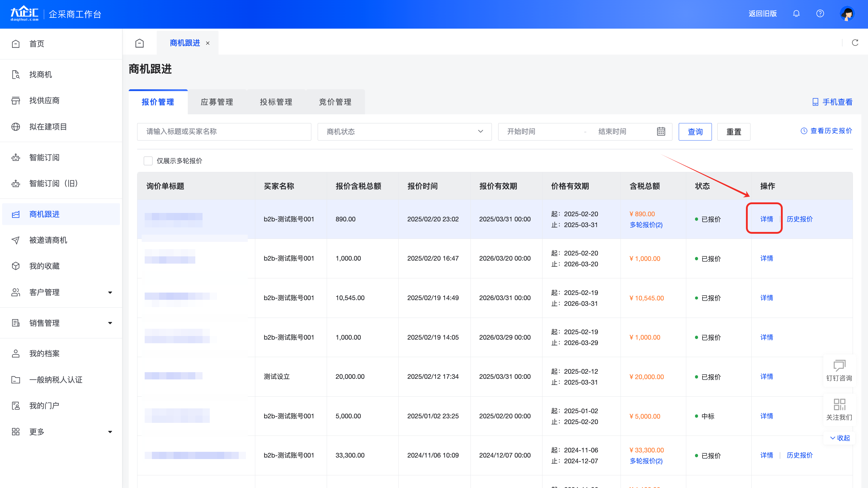868x488 pixels.
Task: Open 详情 for the 2025/02/20 16:47 quote
Action: point(766,258)
